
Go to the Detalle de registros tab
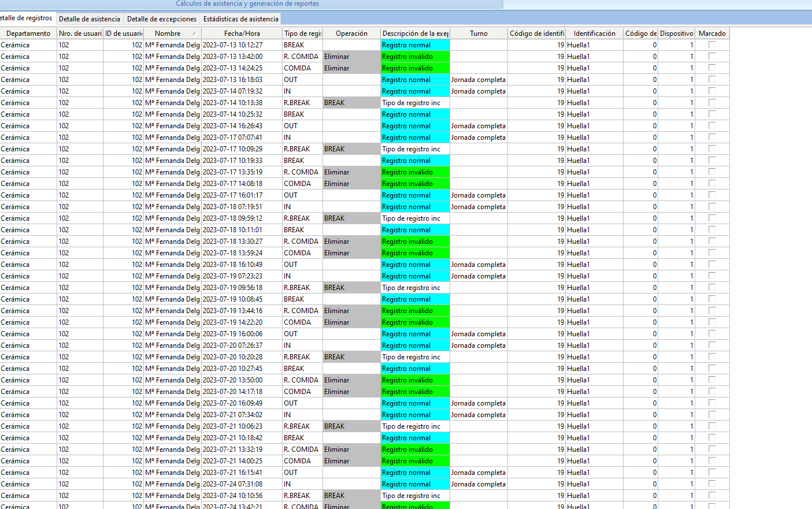27,18
